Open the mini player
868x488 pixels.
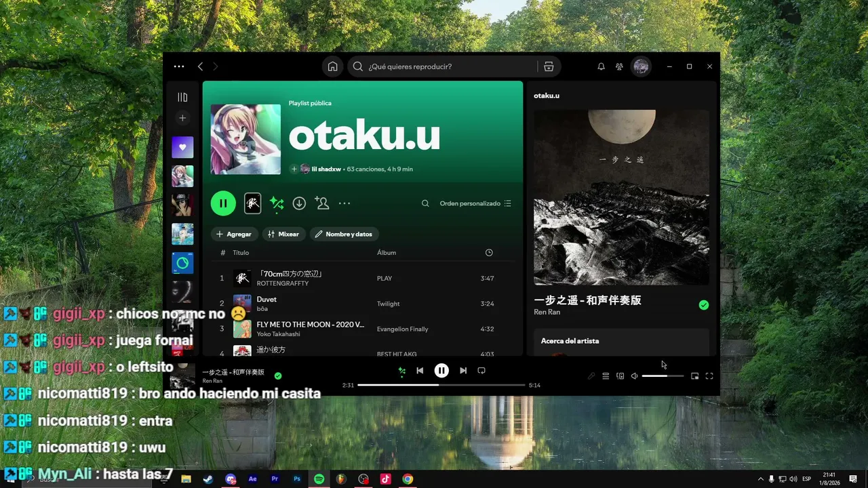[695, 376]
